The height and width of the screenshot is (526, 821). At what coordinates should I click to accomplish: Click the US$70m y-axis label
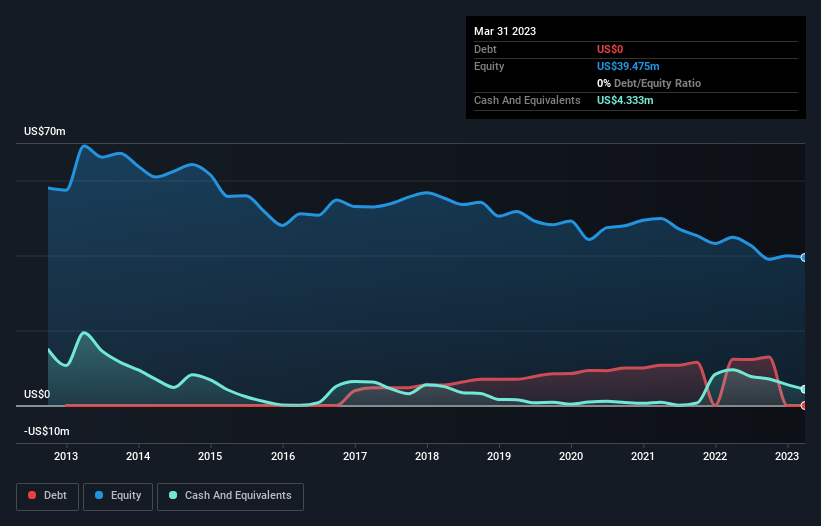pyautogui.click(x=44, y=132)
